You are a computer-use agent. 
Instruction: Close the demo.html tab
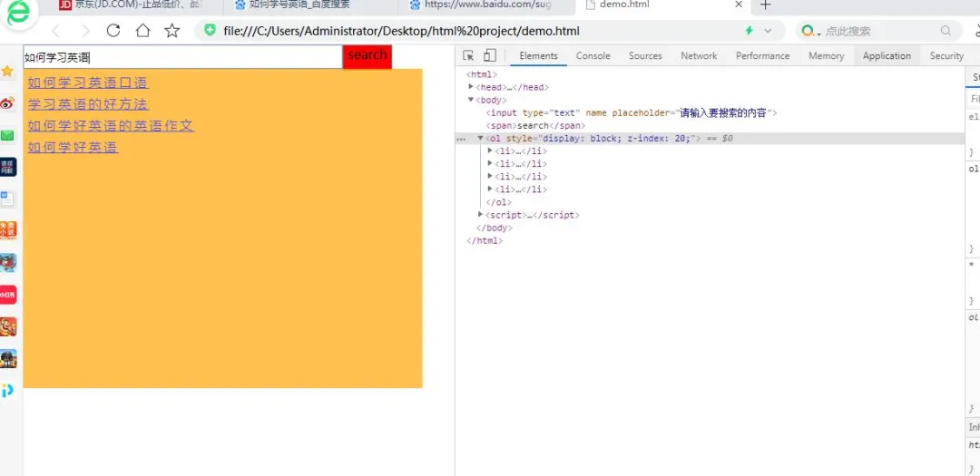738,5
